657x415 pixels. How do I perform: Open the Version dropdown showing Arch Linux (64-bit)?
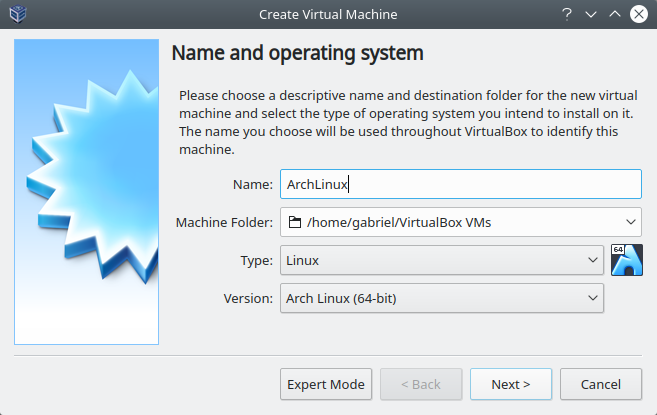pos(442,298)
